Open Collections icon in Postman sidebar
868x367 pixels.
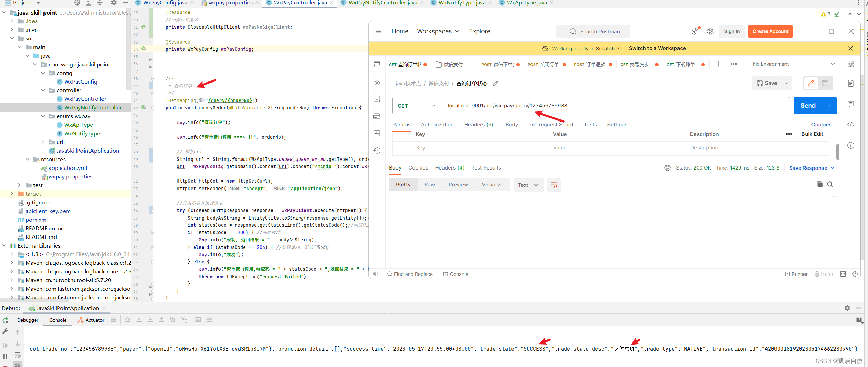(377, 65)
